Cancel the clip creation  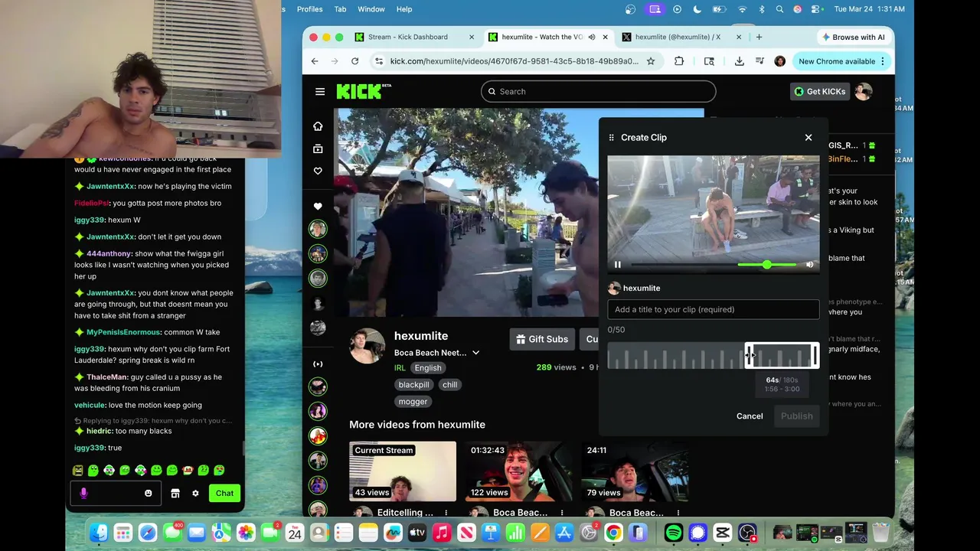click(x=750, y=416)
